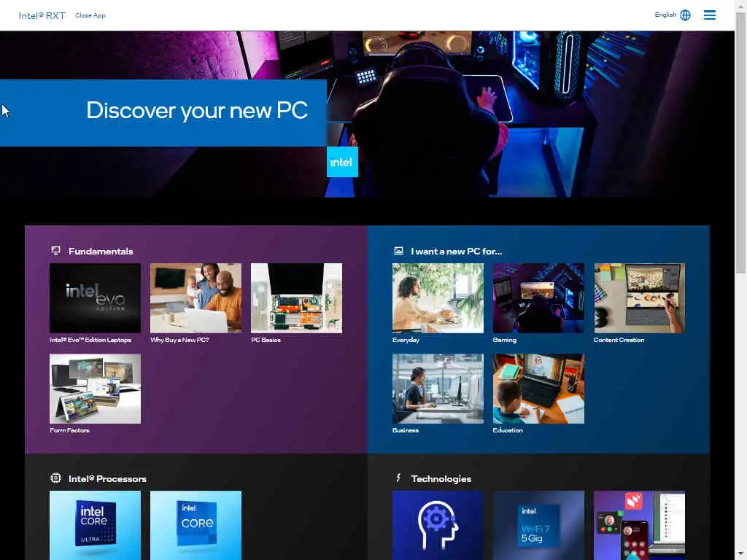Image resolution: width=747 pixels, height=560 pixels.
Task: Click the Close App link
Action: tap(90, 15)
